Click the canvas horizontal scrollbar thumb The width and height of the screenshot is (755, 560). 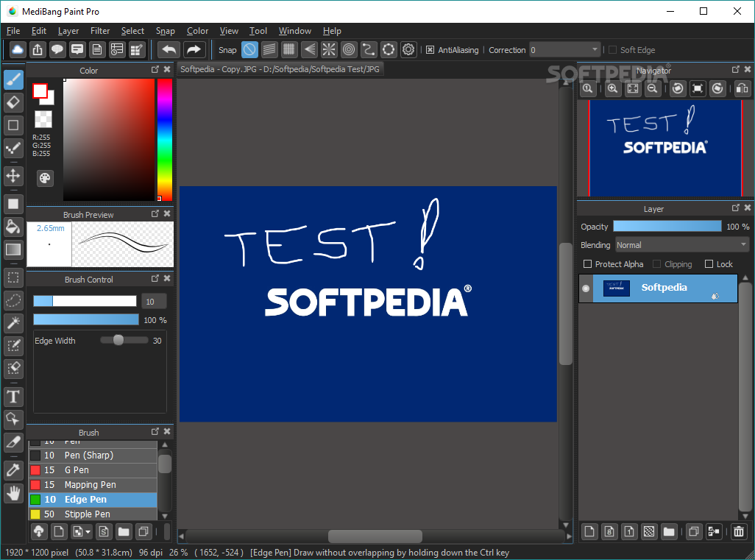pos(375,536)
